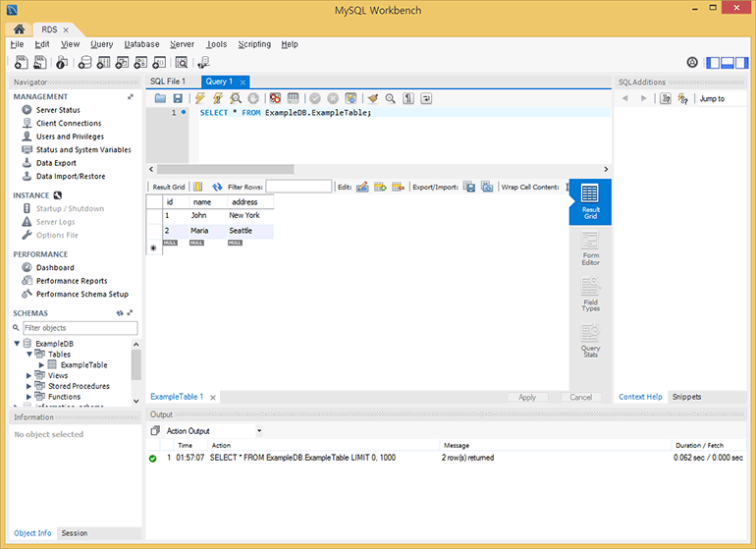Click the Filter objects search field
This screenshot has height=549, width=756.
79,328
